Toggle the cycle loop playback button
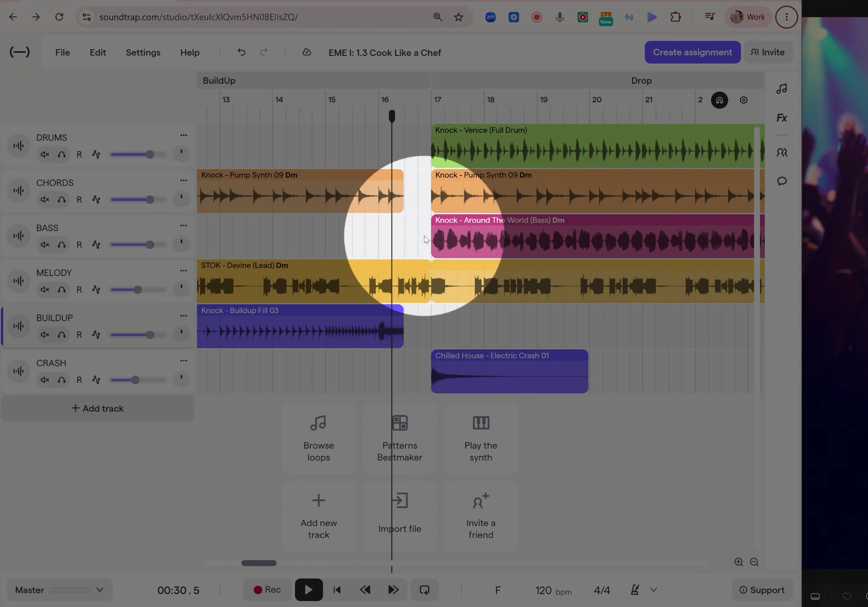The image size is (868, 607). click(424, 590)
